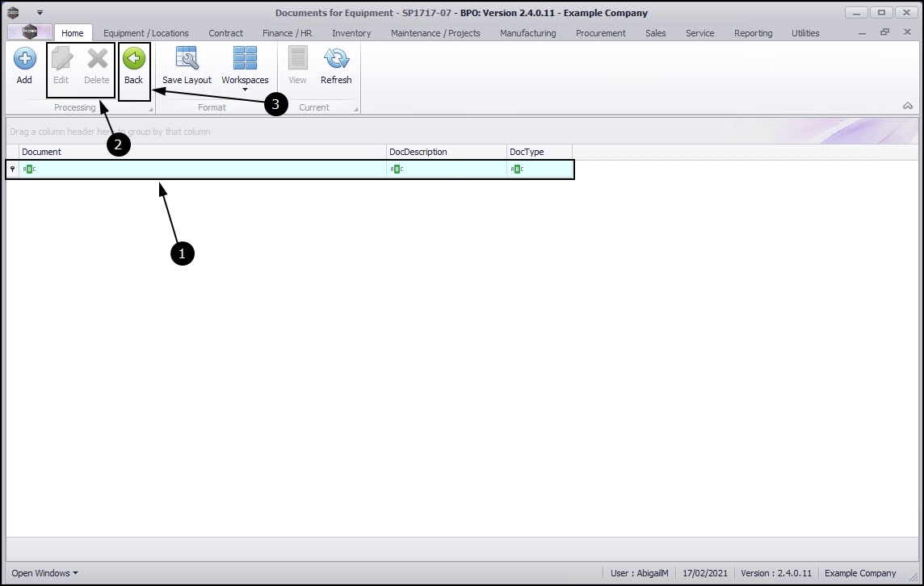
Task: Click the Delete icon in the Processing group
Action: 97,59
